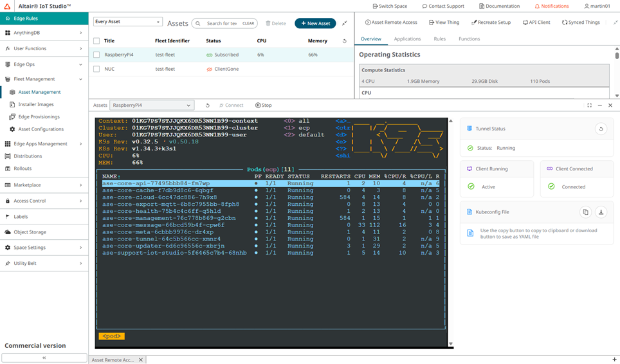Screen dimensions: 620x364
Task: Expand the remote access panel to fullscreen
Action: point(589,105)
